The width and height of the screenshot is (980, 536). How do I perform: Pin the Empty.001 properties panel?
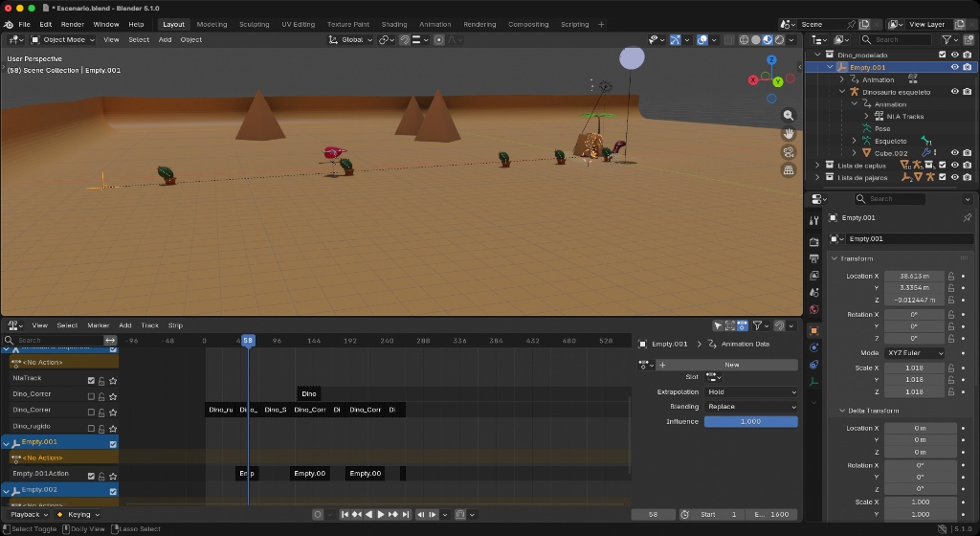tap(967, 218)
